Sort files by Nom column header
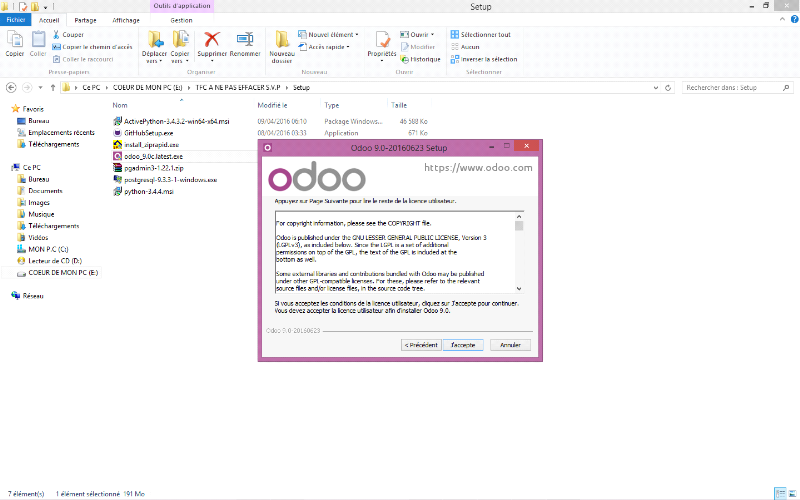800x500 pixels. (120, 105)
